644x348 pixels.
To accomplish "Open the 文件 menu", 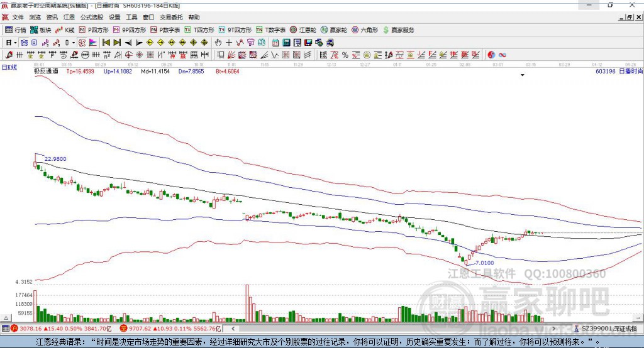I will coord(18,17).
